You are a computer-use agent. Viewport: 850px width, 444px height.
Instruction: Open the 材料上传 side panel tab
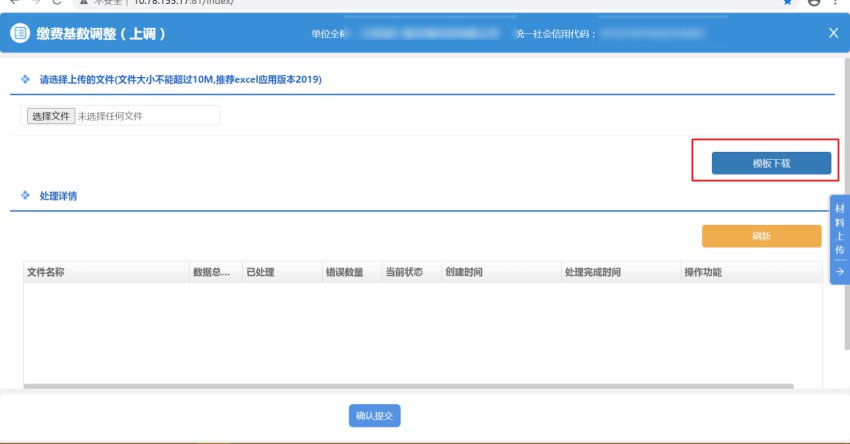coord(839,230)
